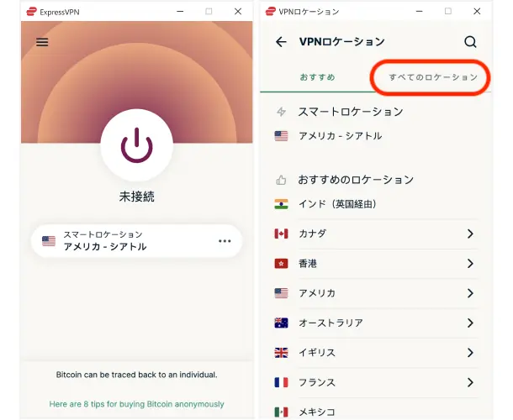
Task: Select イギリス in the location list
Action: (317, 353)
